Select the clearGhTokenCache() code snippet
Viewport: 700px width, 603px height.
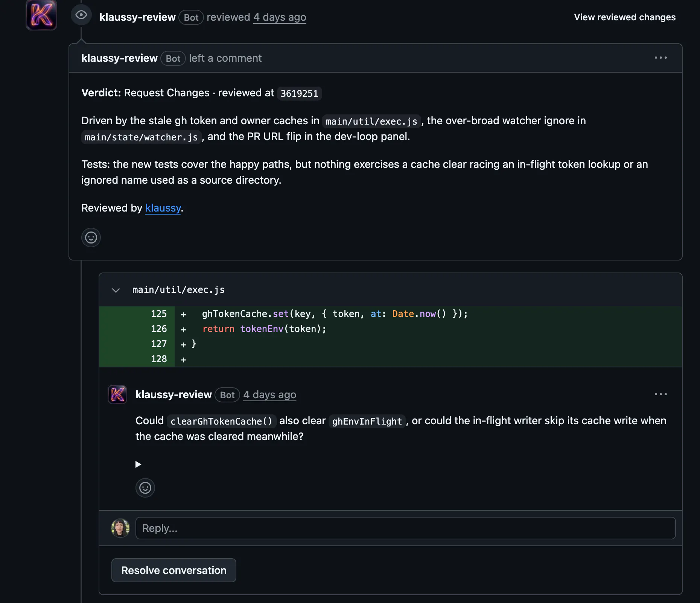tap(222, 421)
